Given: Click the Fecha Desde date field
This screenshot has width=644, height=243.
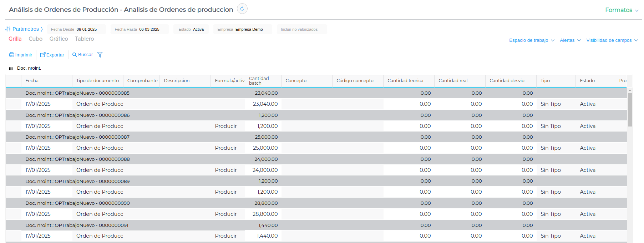Looking at the screenshot, I should pos(86,29).
